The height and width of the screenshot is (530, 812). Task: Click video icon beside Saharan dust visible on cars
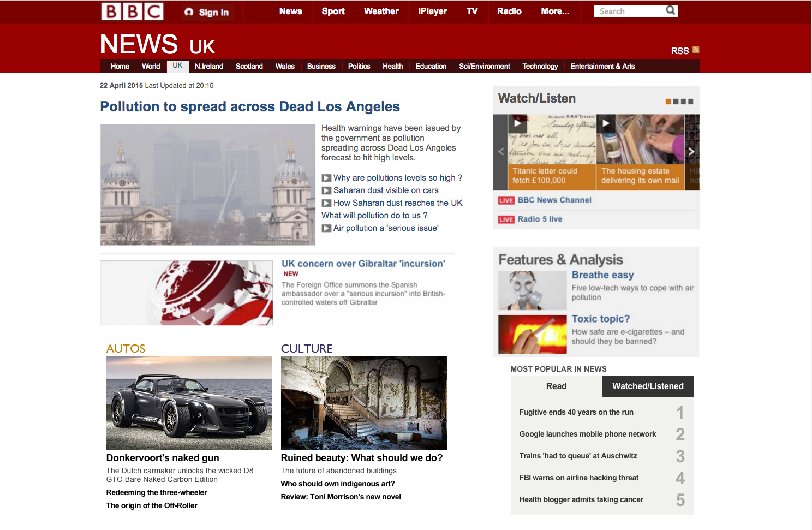pos(326,190)
